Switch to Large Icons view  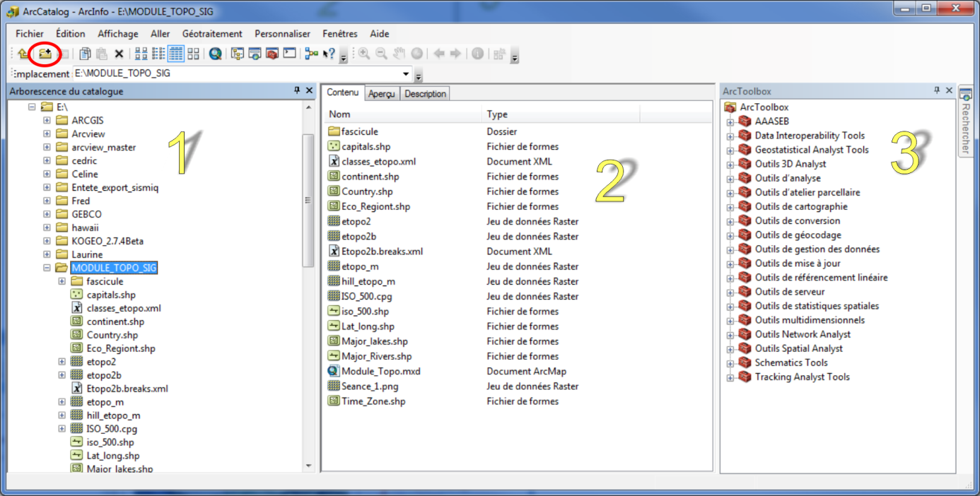click(141, 54)
